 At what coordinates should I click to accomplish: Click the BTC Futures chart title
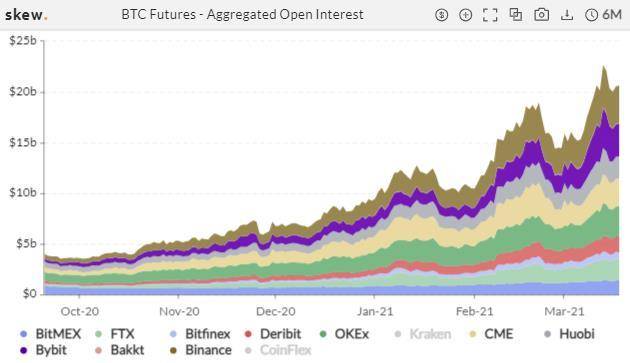coord(242,15)
